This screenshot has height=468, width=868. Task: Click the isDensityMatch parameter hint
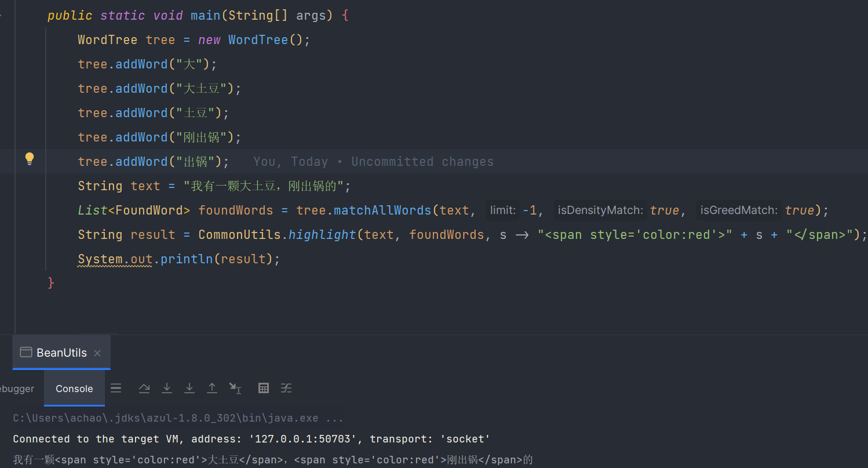(x=600, y=211)
